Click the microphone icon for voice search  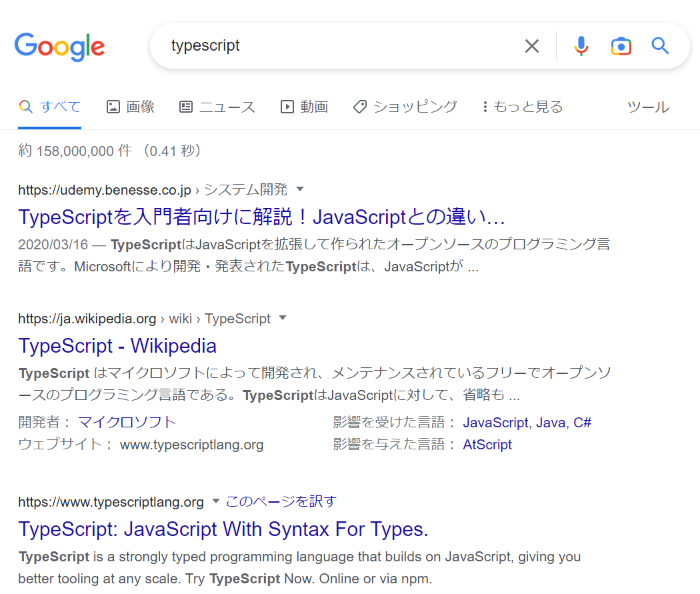pos(581,45)
